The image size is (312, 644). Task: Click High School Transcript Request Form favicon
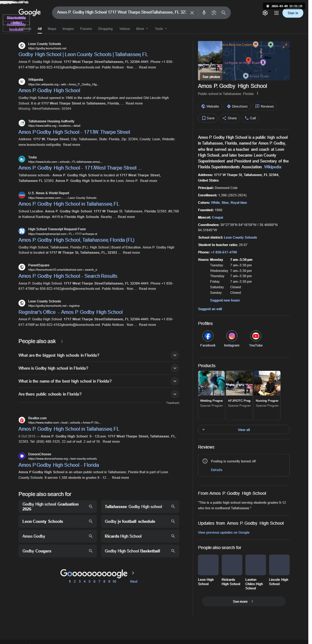tap(22, 231)
